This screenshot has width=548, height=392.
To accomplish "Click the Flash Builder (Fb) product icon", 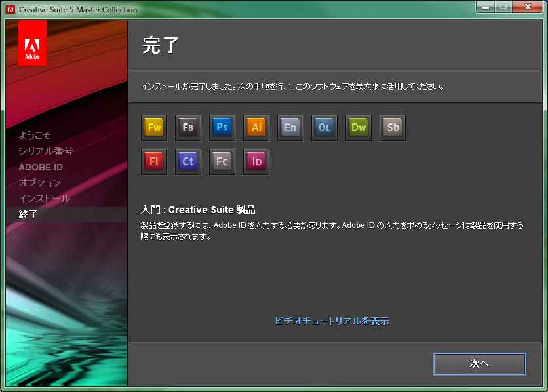I will [188, 128].
